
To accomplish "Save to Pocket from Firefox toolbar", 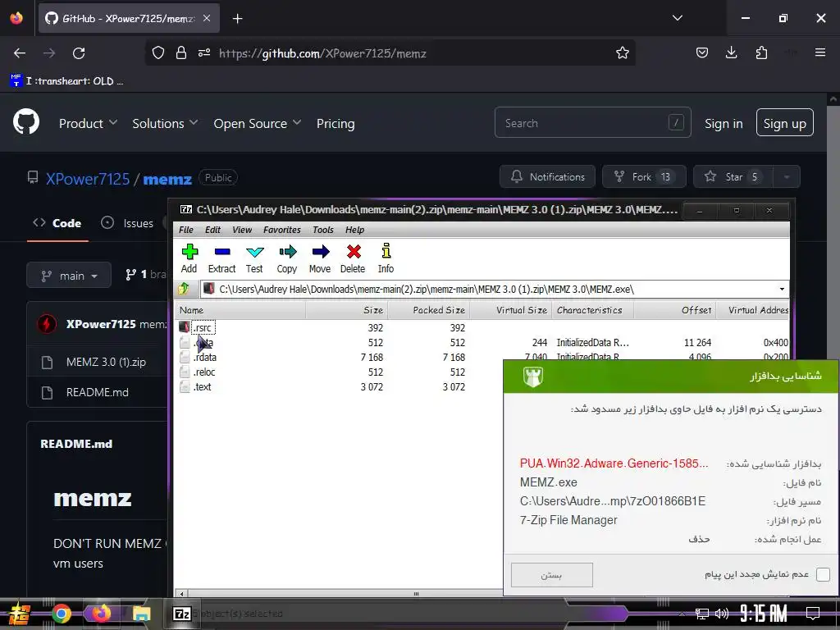I will coord(702,52).
